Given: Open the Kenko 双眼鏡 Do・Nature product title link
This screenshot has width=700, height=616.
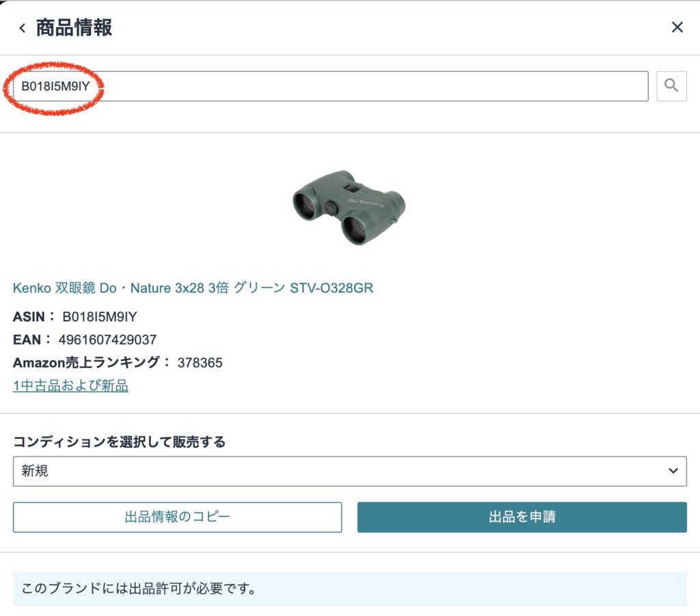Looking at the screenshot, I should coord(193,288).
